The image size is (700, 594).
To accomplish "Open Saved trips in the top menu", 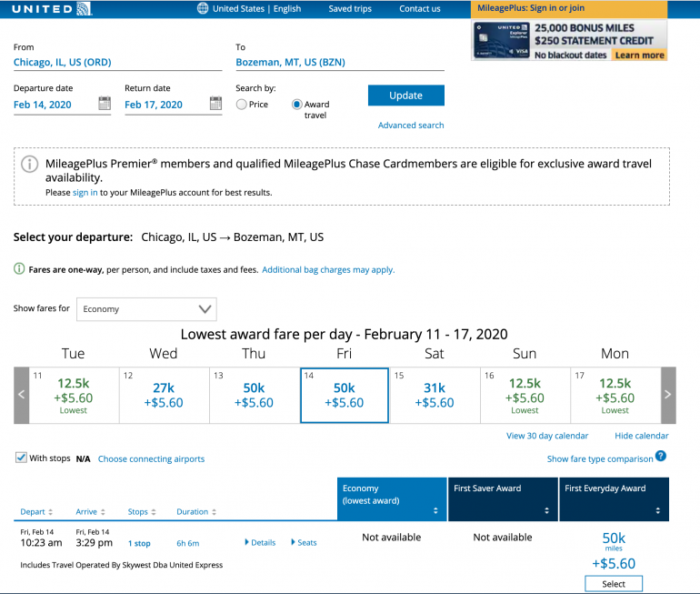I will tap(350, 9).
